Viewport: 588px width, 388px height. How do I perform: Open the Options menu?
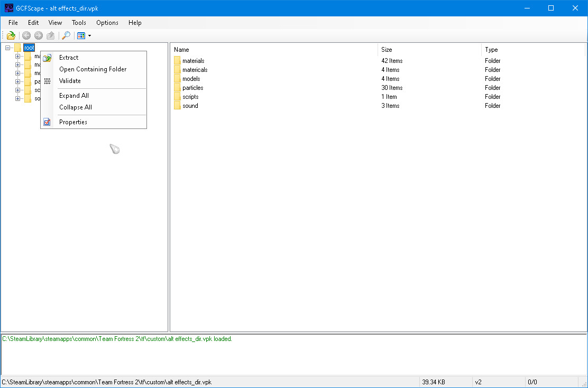107,23
